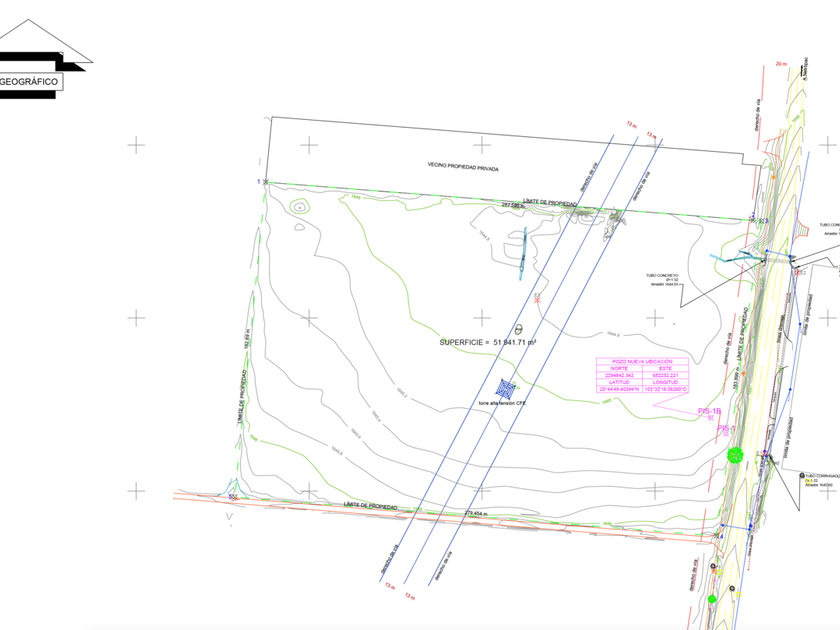The image size is (840, 630).
Task: Click the cyan elongated structure near north boundary
Action: (x=523, y=253)
